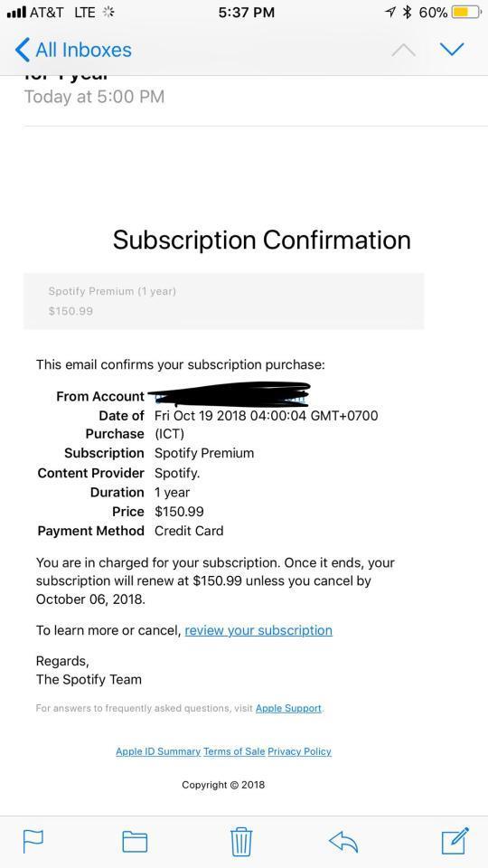488x868 pixels.
Task: Open the Privacy Policy link
Action: [x=299, y=751]
